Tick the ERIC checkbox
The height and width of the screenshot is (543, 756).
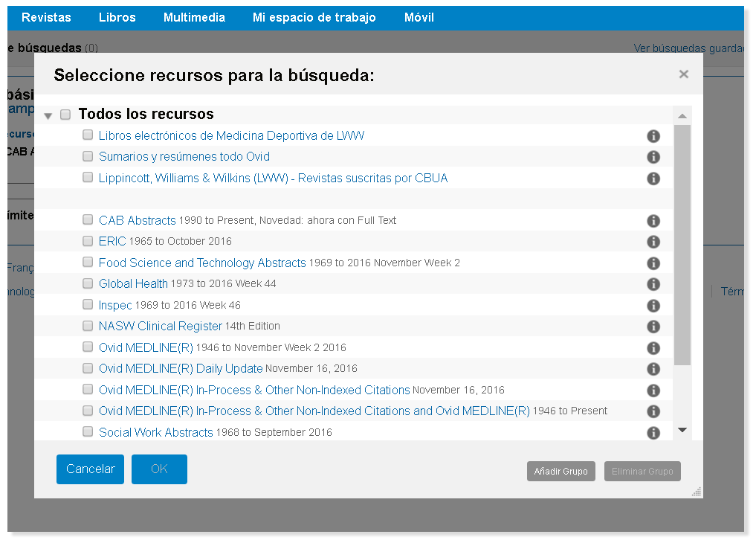[88, 241]
